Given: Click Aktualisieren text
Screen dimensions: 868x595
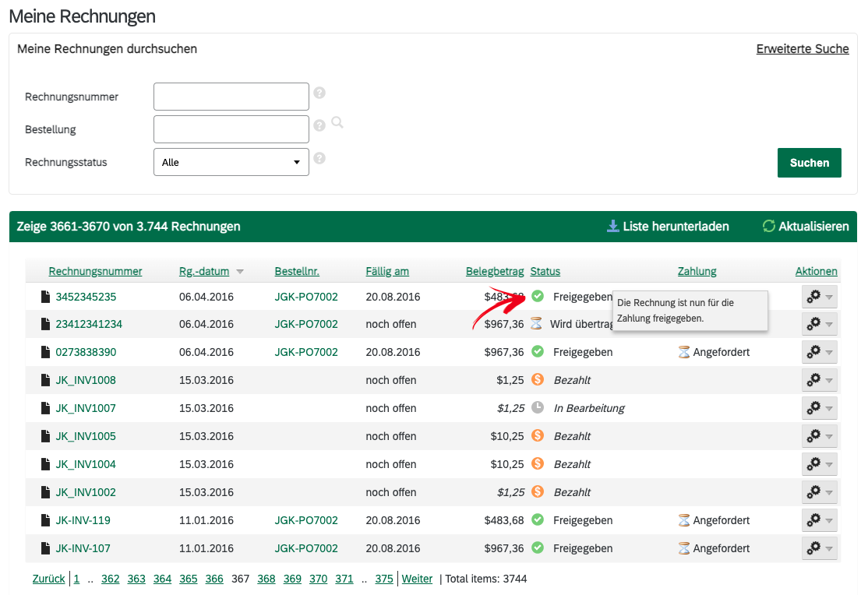Looking at the screenshot, I should 813,227.
